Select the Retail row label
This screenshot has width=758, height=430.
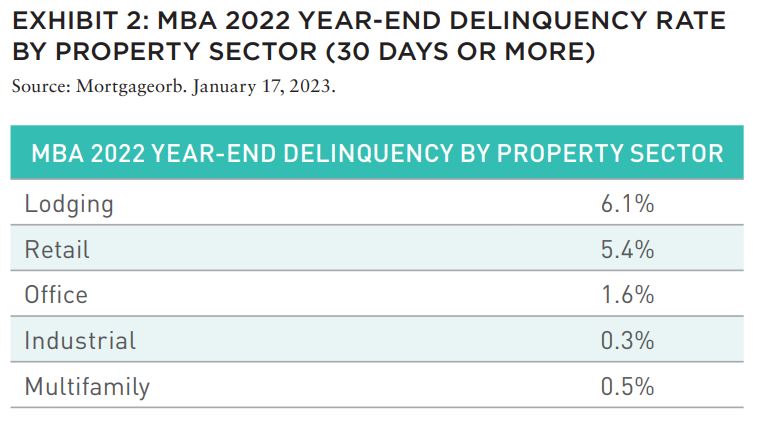click(x=57, y=250)
